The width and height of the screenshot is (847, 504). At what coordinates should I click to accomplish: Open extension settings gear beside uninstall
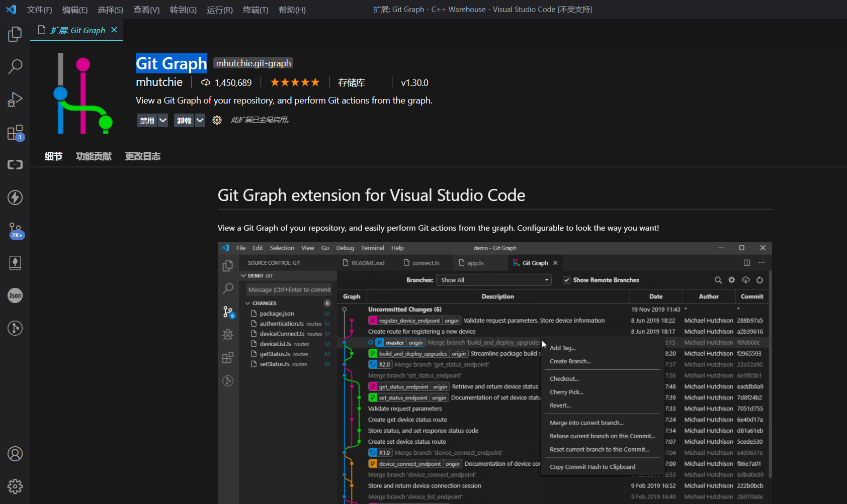217,120
